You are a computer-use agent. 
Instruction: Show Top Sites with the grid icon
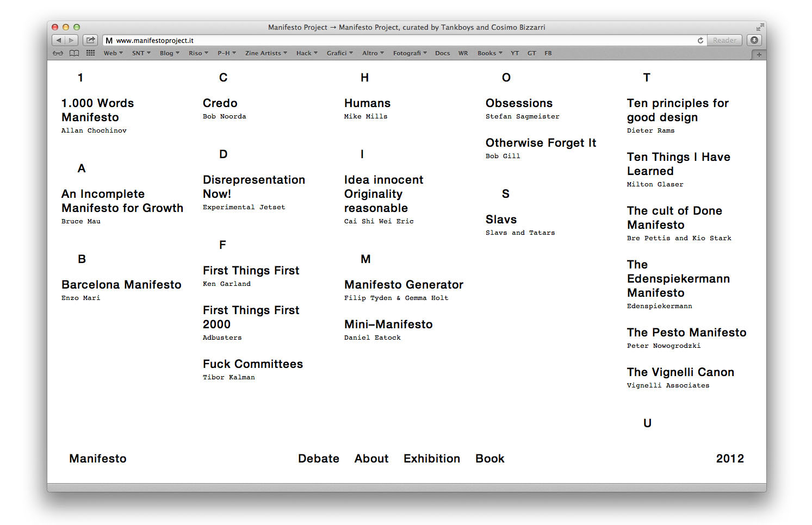[90, 53]
